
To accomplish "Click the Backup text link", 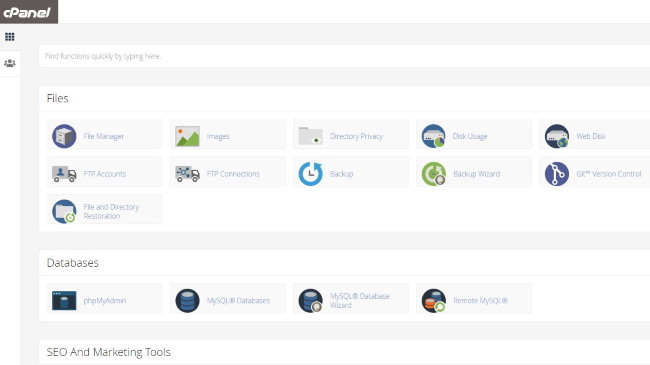I will (342, 174).
